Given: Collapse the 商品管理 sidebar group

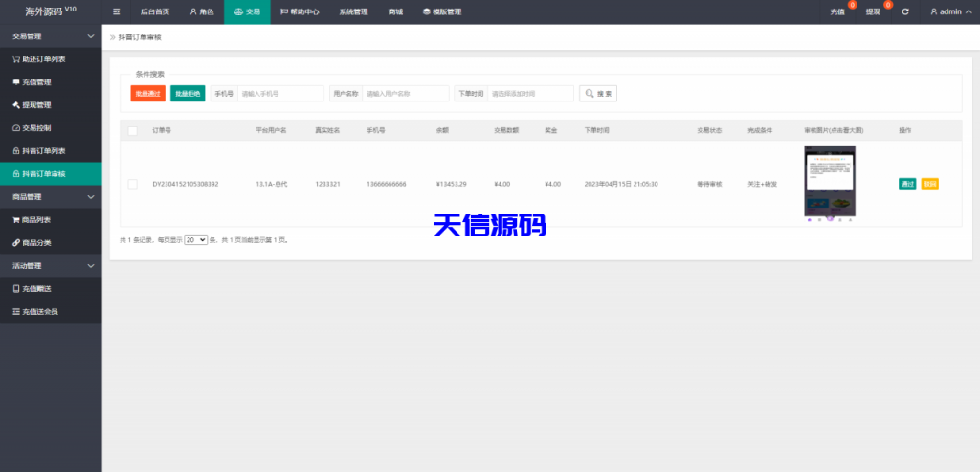Looking at the screenshot, I should (x=51, y=197).
